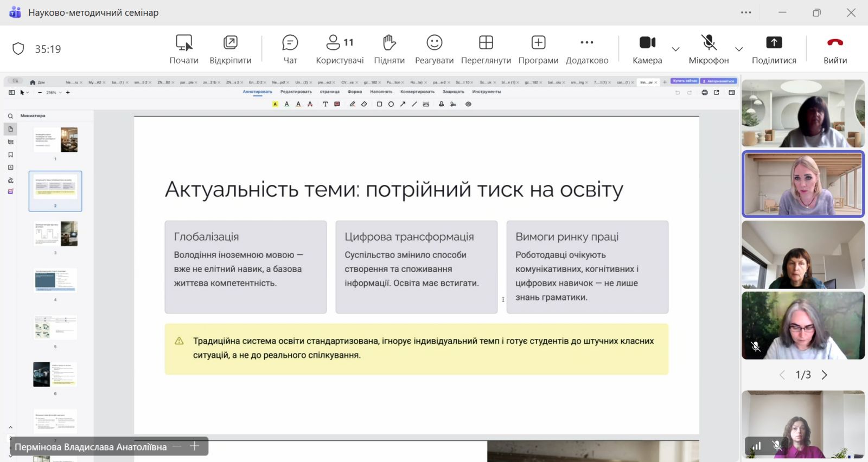This screenshot has width=868, height=462.
Task: Leave the meeting with Вийти
Action: pos(835,49)
